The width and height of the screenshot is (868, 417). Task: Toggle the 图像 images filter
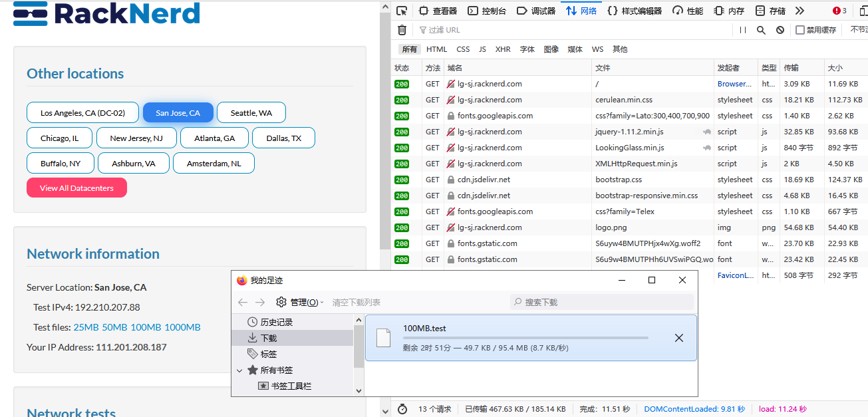(x=551, y=49)
